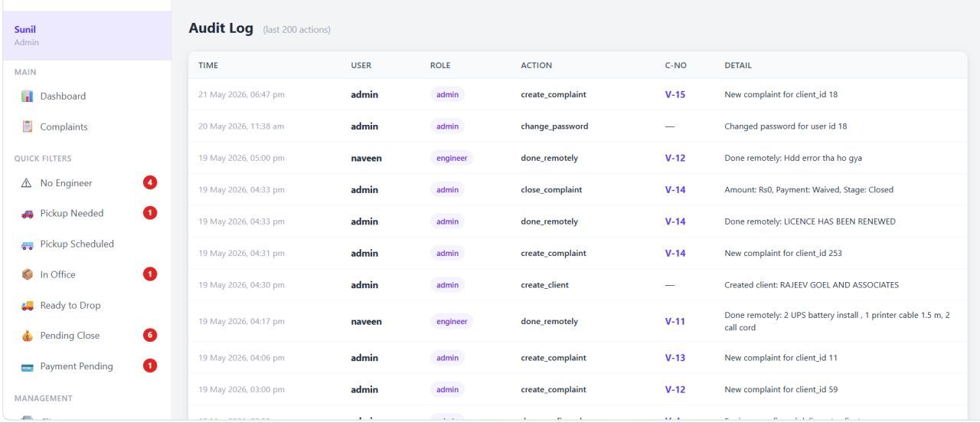Open V-14 link in close_complaint row
980x423 pixels.
(x=675, y=190)
